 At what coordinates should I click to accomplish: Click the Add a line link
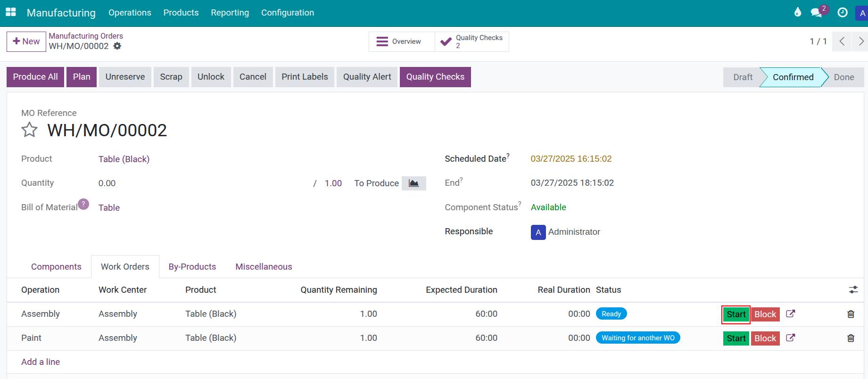click(41, 362)
